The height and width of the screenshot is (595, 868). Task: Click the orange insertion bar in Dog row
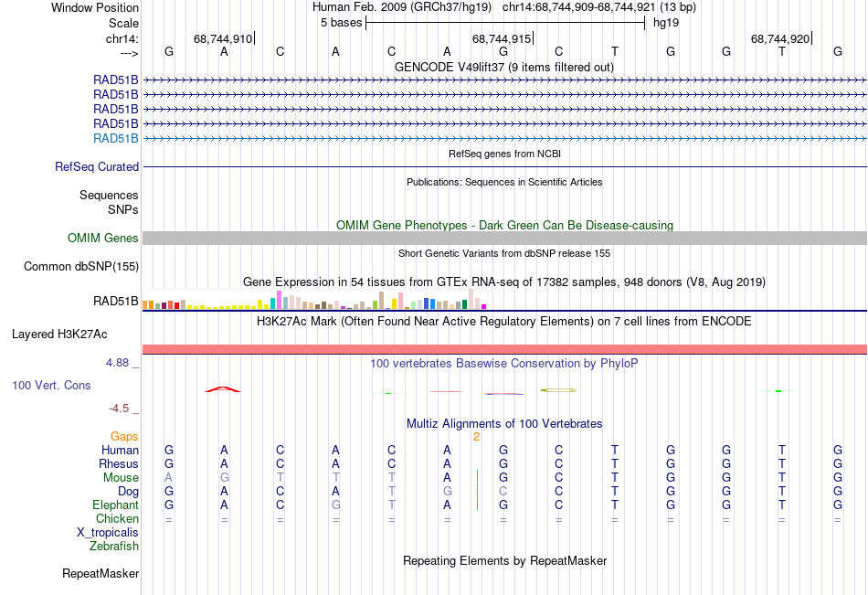(x=477, y=491)
